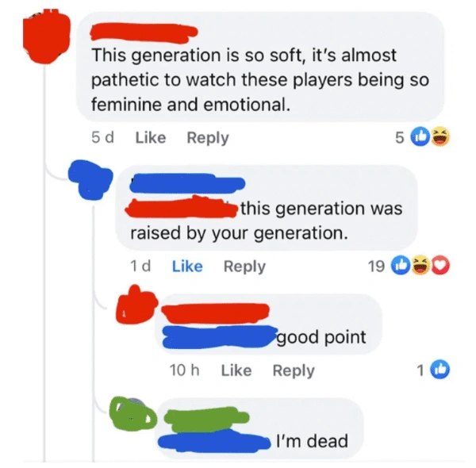This screenshot has width=476, height=468.
Task: Click the heart reaction on the 'raised by your generation' reply
Action: [x=441, y=266]
